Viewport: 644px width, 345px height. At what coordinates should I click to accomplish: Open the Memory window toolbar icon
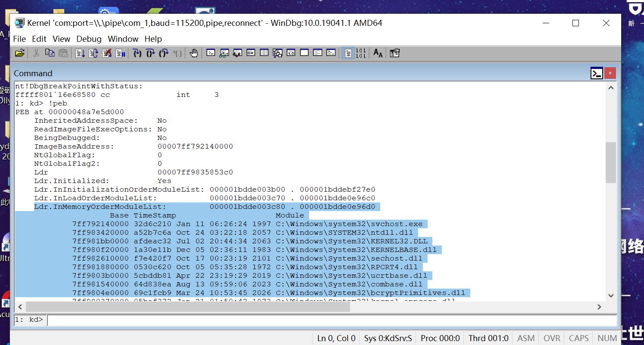click(264, 53)
